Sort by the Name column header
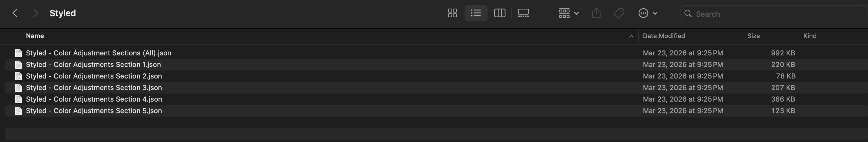This screenshot has width=868, height=142. click(x=35, y=36)
